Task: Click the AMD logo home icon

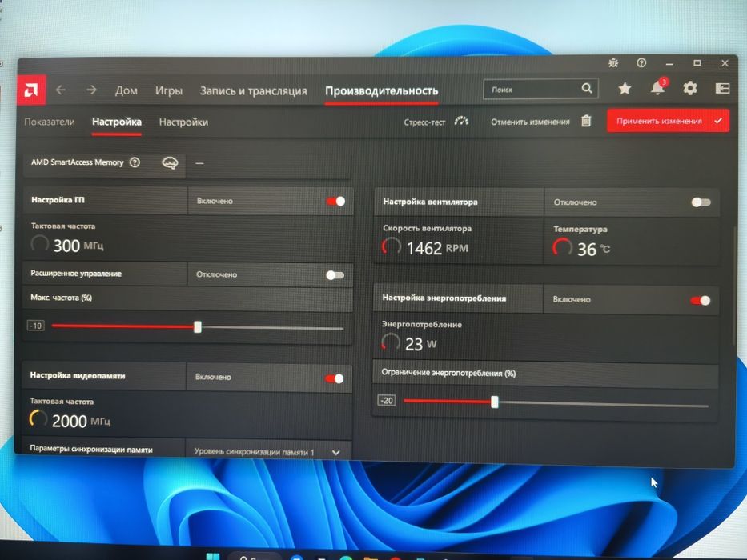Action: (31, 90)
